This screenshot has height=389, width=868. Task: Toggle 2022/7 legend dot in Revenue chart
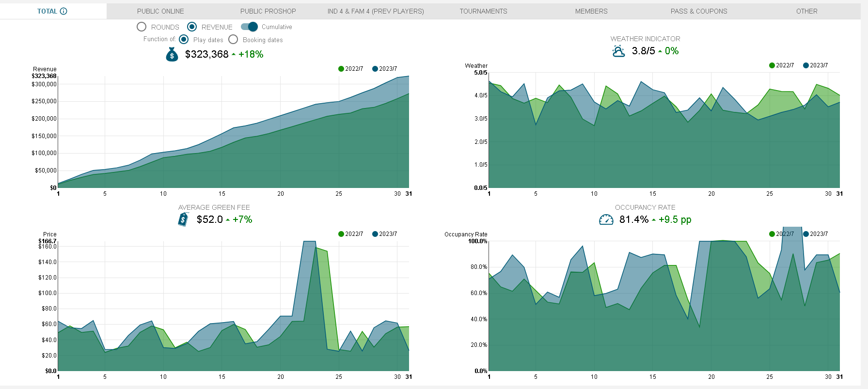pyautogui.click(x=341, y=69)
